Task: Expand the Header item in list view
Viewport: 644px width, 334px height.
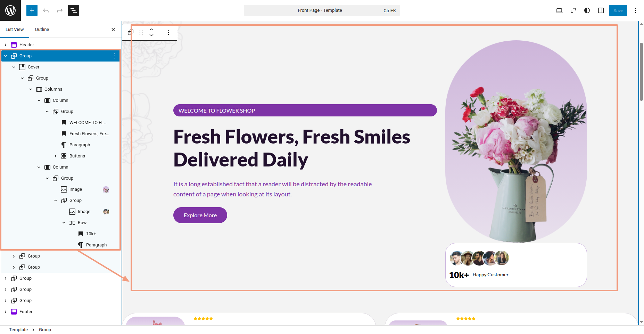Action: tap(6, 45)
